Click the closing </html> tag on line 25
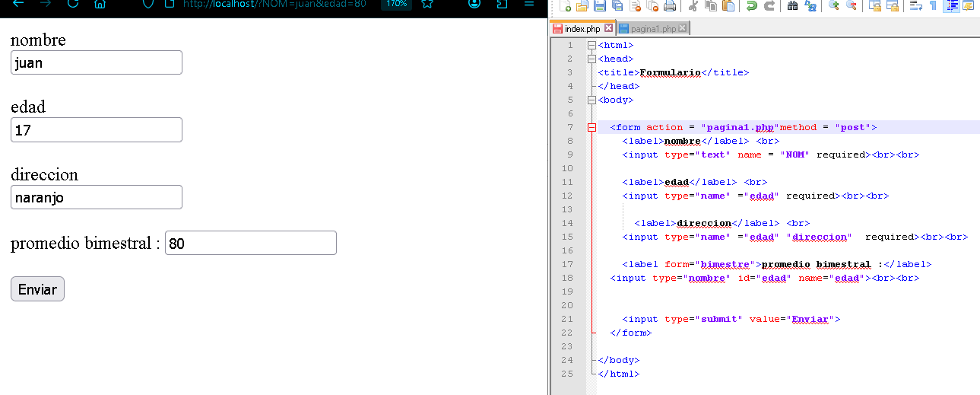The height and width of the screenshot is (395, 980). 619,374
